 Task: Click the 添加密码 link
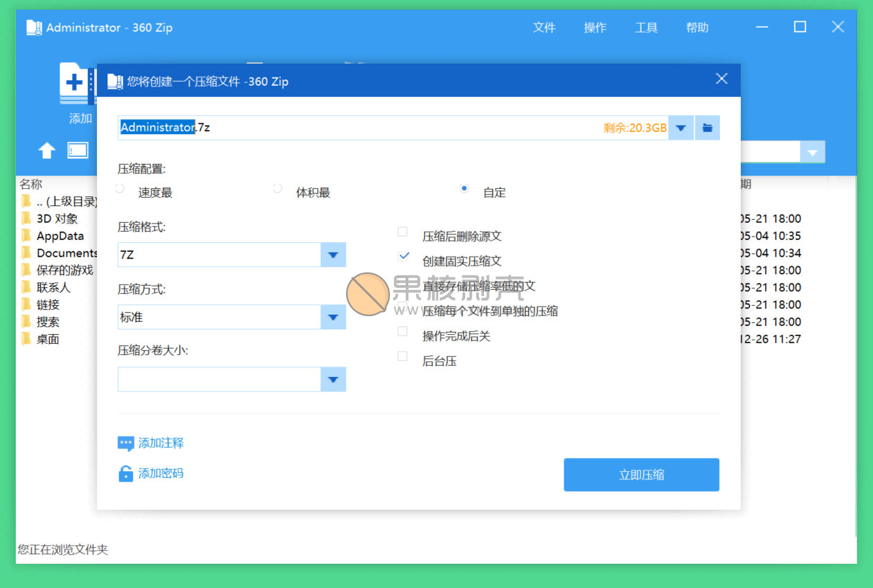[x=161, y=474]
